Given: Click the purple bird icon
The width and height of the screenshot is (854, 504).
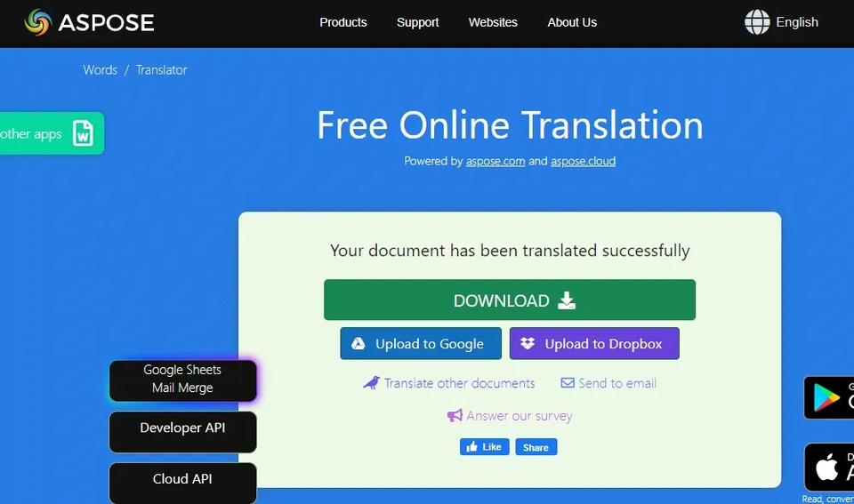Looking at the screenshot, I should pos(372,382).
